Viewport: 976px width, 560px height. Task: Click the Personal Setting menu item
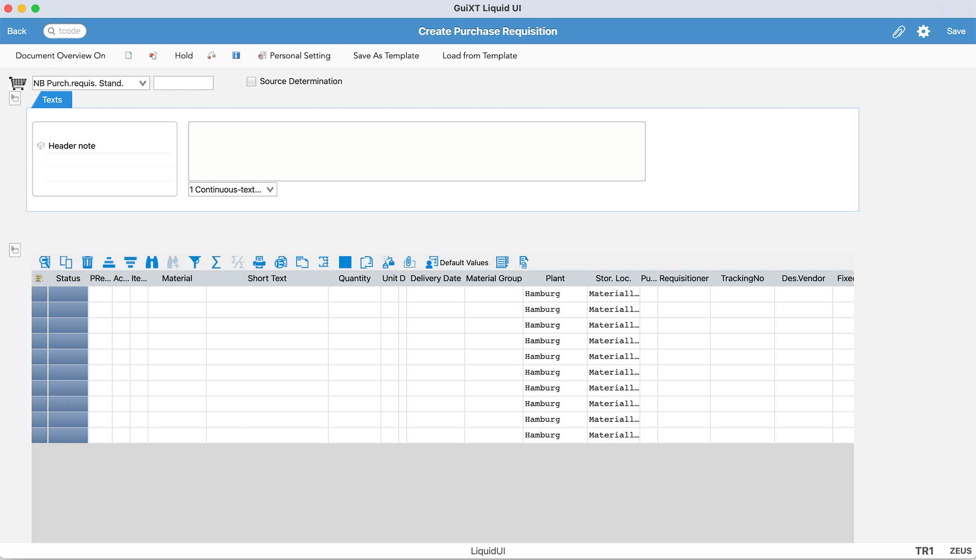pyautogui.click(x=300, y=55)
